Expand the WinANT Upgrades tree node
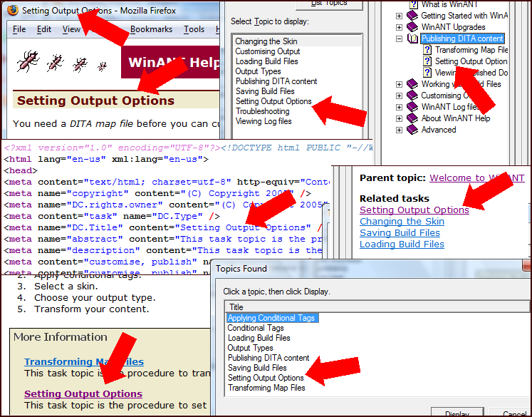532x417 pixels. [399, 27]
